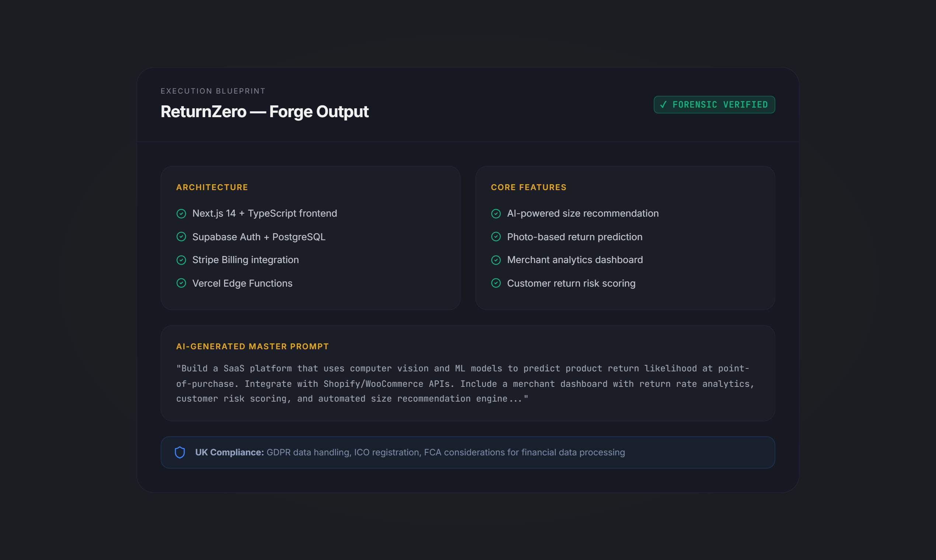936x560 pixels.
Task: Click the Execution Blueprint label
Action: click(213, 91)
